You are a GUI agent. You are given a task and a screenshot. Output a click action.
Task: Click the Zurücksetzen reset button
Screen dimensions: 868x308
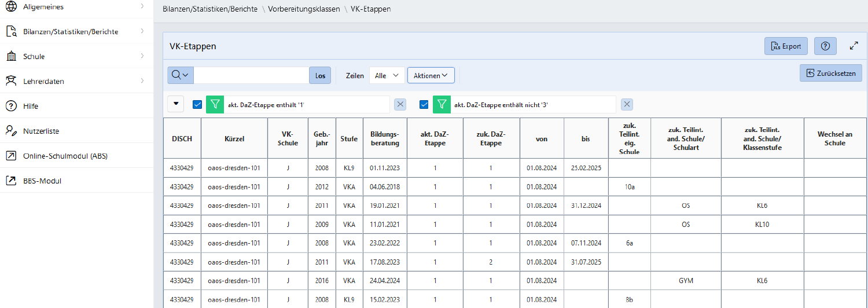click(x=830, y=74)
